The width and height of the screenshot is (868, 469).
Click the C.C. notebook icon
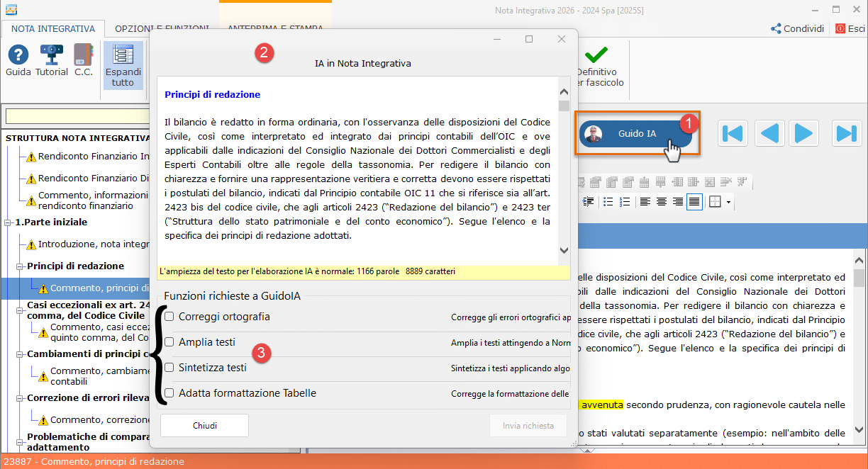(84, 60)
